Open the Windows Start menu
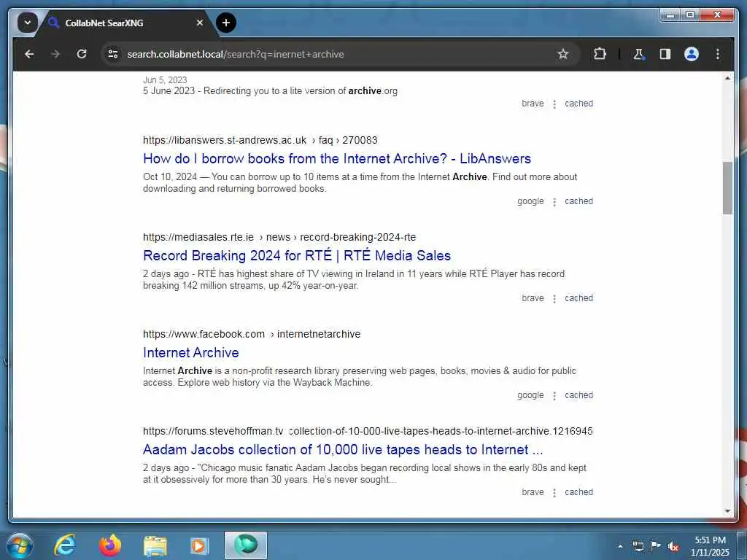 (20, 545)
